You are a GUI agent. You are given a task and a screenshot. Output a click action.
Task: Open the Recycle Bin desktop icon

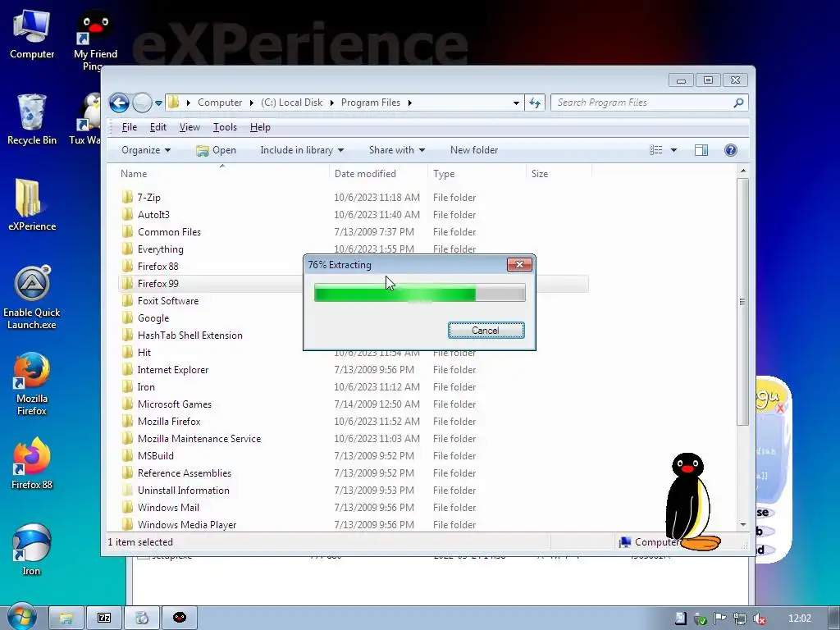pos(32,119)
